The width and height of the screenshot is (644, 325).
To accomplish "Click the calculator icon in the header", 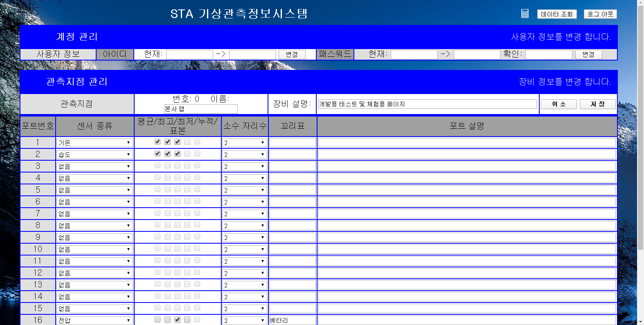I will (x=525, y=14).
